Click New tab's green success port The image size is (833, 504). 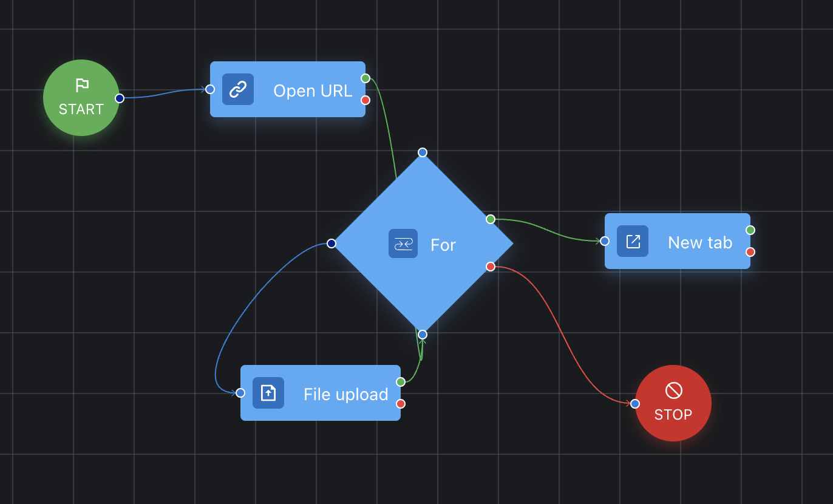(750, 230)
